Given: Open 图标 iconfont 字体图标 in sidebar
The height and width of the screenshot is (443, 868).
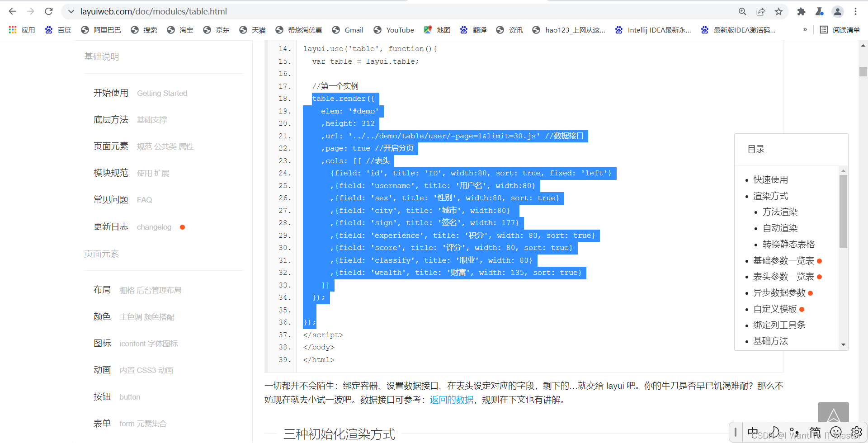Looking at the screenshot, I should coord(136,344).
